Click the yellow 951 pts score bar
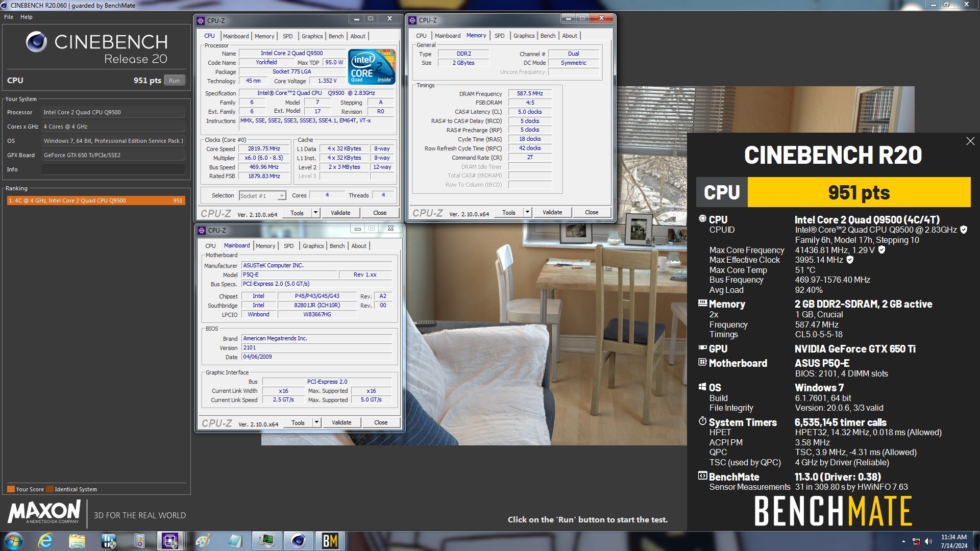 click(x=859, y=192)
